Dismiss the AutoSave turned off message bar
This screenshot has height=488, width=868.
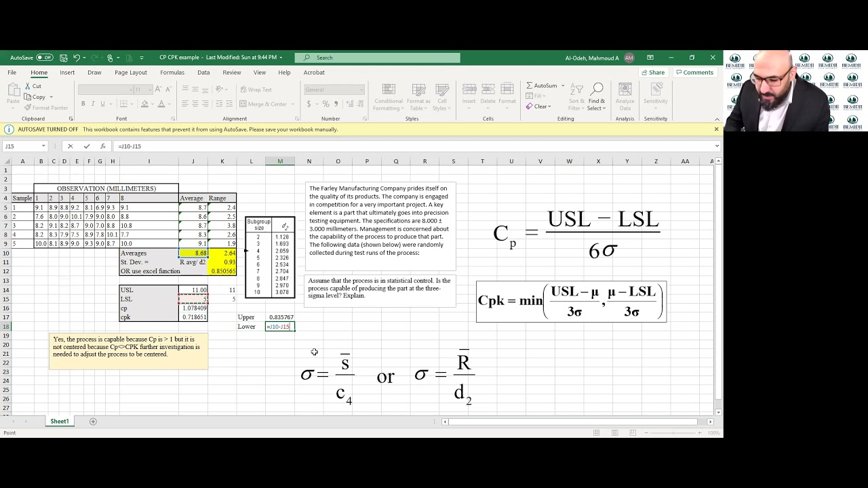pyautogui.click(x=716, y=129)
